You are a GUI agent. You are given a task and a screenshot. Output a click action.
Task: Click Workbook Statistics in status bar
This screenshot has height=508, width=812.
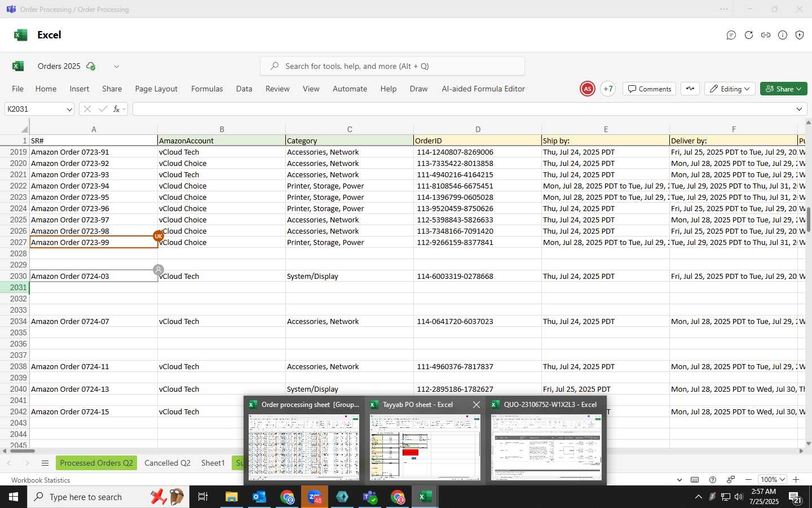click(x=41, y=480)
